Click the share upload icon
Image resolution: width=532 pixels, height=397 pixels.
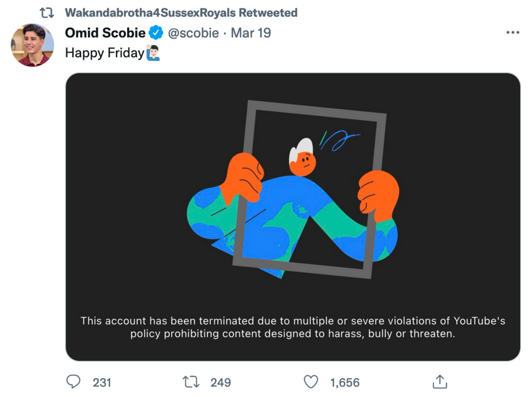(x=439, y=382)
